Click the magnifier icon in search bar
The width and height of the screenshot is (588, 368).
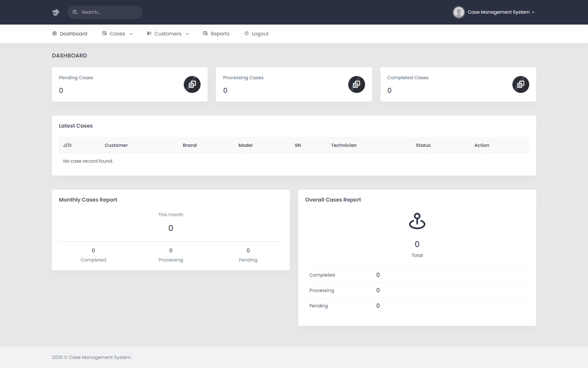[75, 12]
